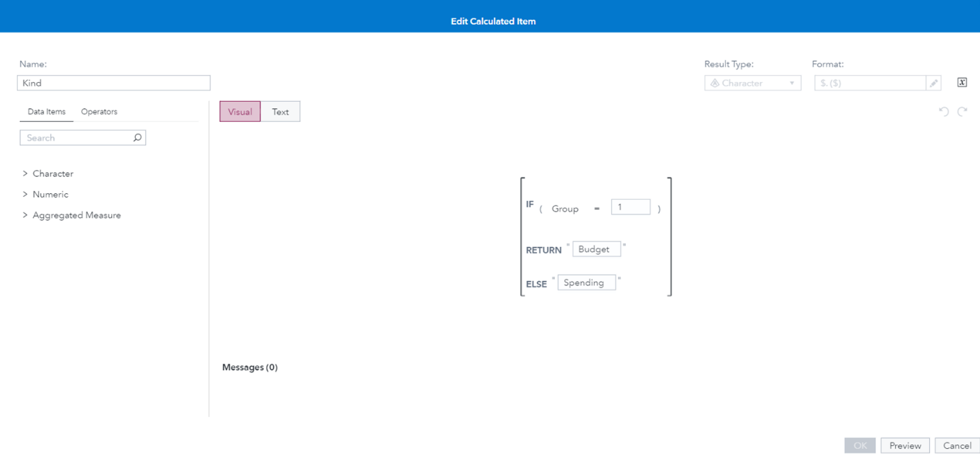This screenshot has width=980, height=458.
Task: Click the Budget value in the RETURN clause
Action: [596, 248]
